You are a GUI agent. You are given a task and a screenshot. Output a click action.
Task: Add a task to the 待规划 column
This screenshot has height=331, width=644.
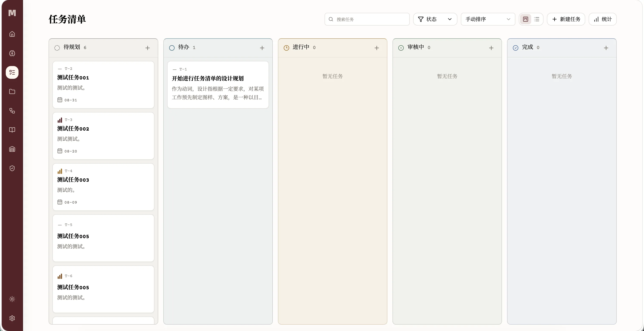coord(148,48)
